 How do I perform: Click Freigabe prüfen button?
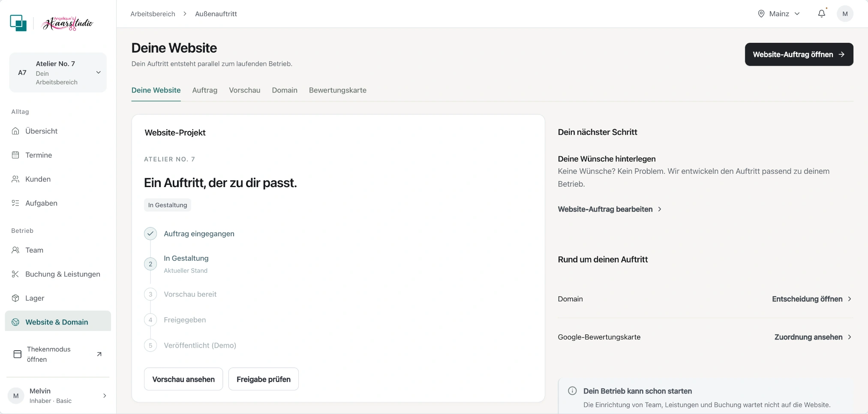point(264,379)
